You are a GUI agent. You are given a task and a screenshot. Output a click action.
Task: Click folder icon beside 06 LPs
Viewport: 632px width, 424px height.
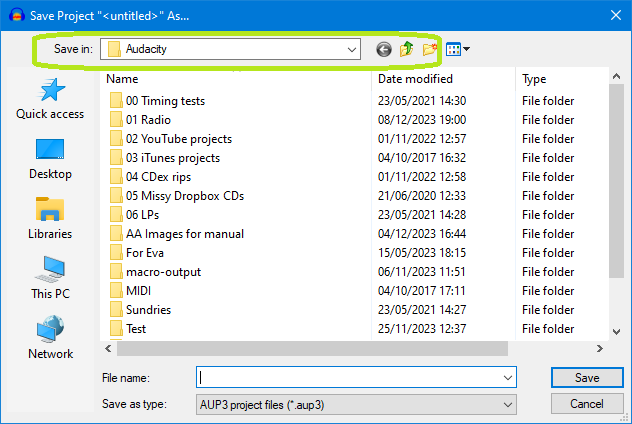116,215
